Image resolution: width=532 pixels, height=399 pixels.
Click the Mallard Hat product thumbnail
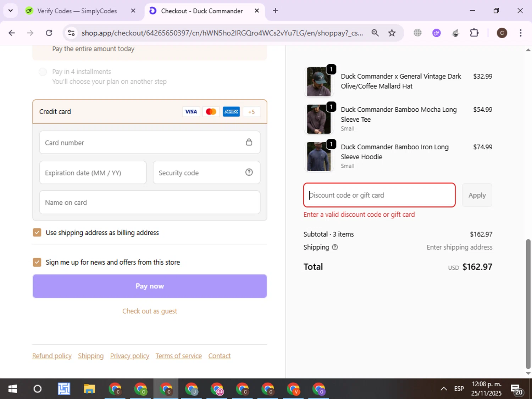tap(318, 82)
